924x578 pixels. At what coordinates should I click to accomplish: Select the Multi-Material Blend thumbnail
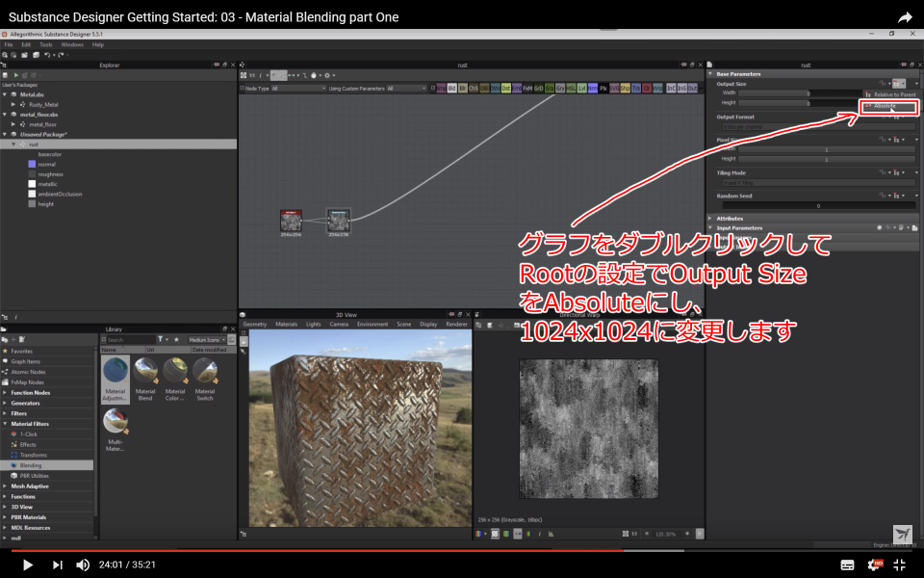[x=115, y=421]
